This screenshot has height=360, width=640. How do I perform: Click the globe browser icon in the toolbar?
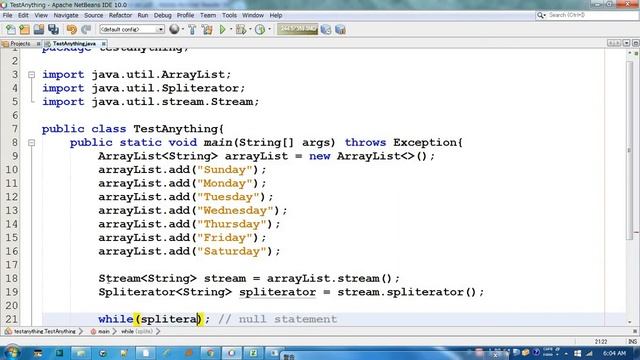pyautogui.click(x=174, y=29)
